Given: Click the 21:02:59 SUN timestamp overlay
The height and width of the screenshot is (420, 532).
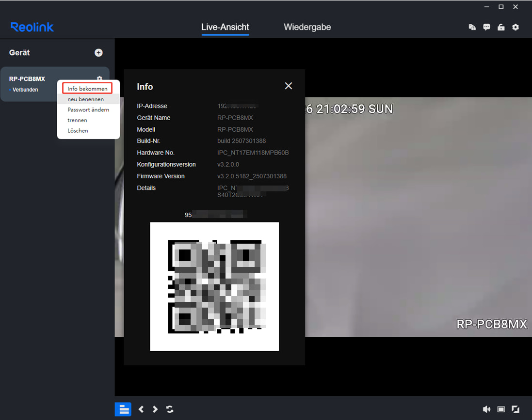Looking at the screenshot, I should tap(355, 109).
